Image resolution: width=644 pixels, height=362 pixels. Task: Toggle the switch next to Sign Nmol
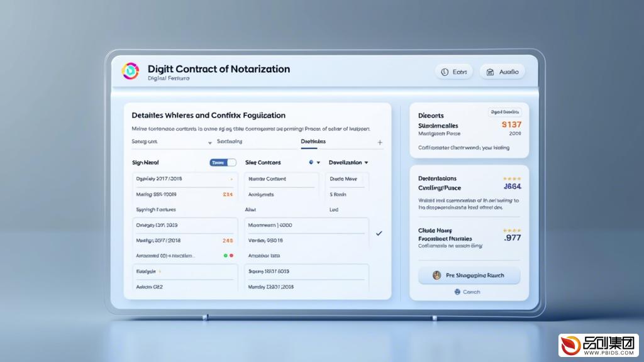223,163
